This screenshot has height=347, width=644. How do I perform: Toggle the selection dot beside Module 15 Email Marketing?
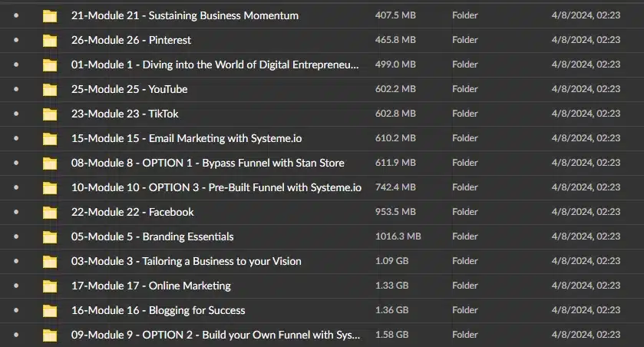pos(16,138)
